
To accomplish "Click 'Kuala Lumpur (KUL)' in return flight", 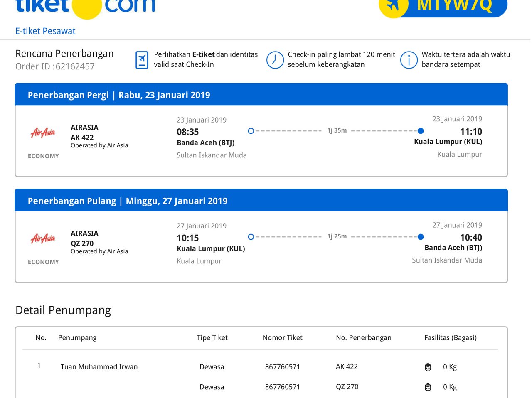I will 211,249.
